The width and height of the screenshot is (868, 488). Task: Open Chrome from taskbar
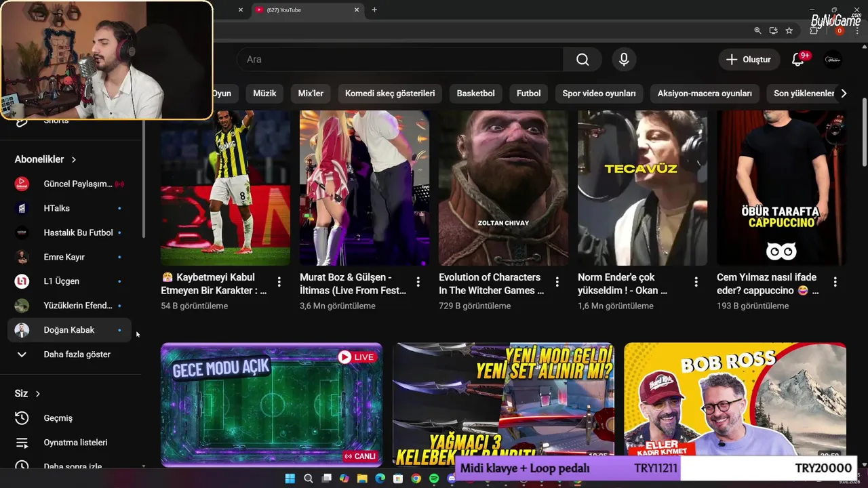point(416,479)
